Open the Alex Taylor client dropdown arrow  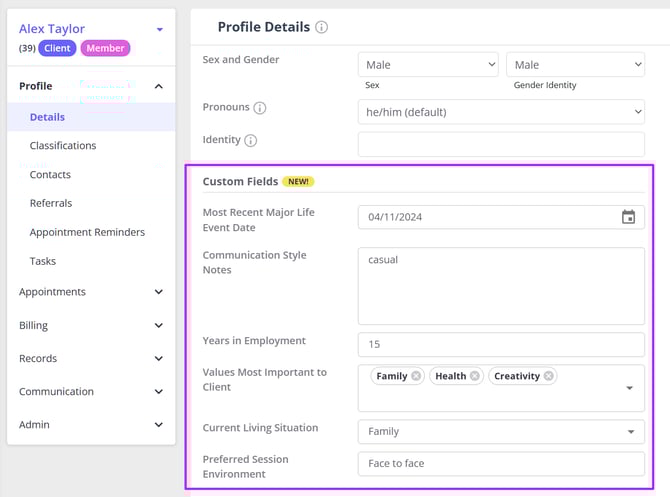pyautogui.click(x=159, y=30)
